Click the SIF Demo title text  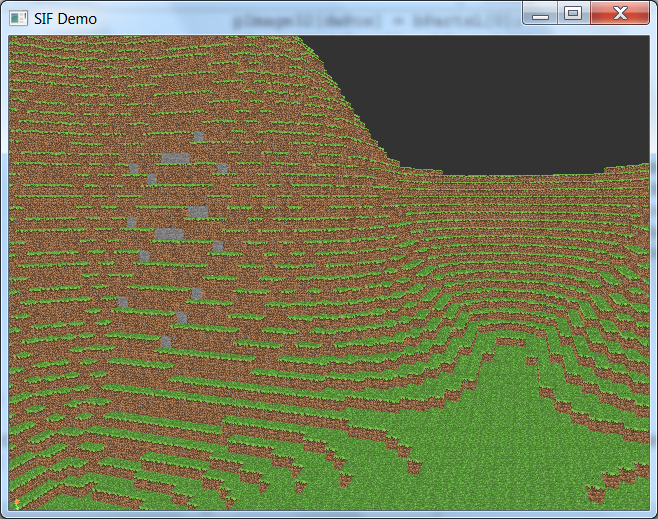pyautogui.click(x=65, y=19)
